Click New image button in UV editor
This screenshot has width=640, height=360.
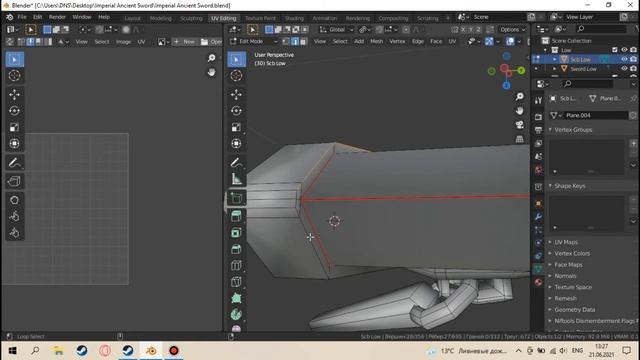(185, 42)
